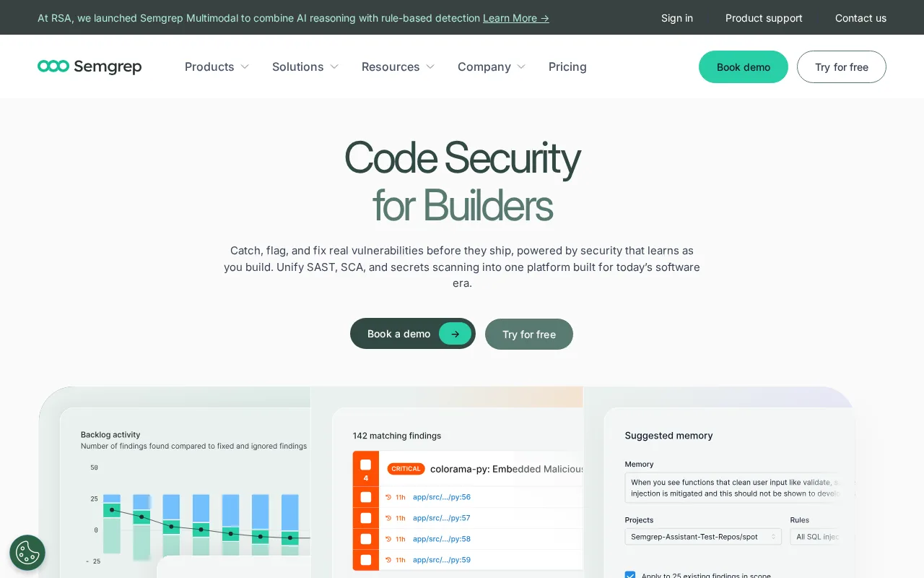Click '142 matching findings' text
The image size is (924, 578).
point(397,436)
